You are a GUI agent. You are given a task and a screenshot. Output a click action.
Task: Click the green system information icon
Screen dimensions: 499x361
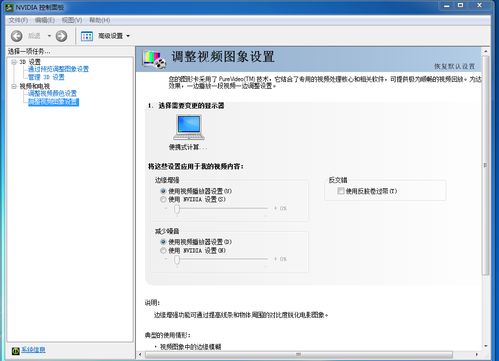pos(15,350)
